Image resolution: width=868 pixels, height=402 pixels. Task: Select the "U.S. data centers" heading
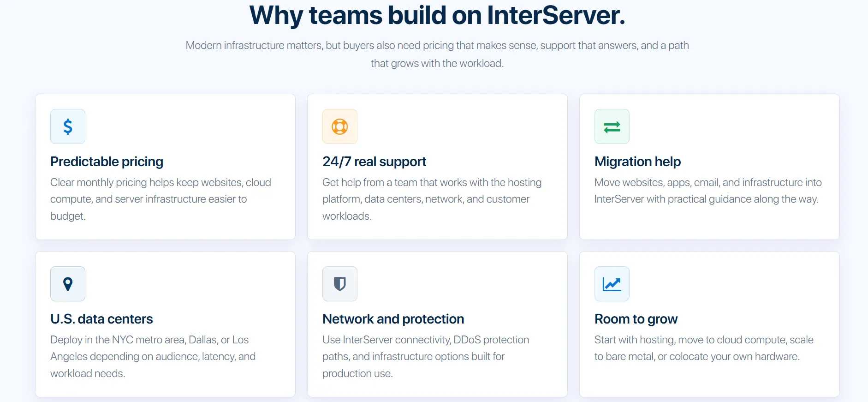tap(101, 319)
